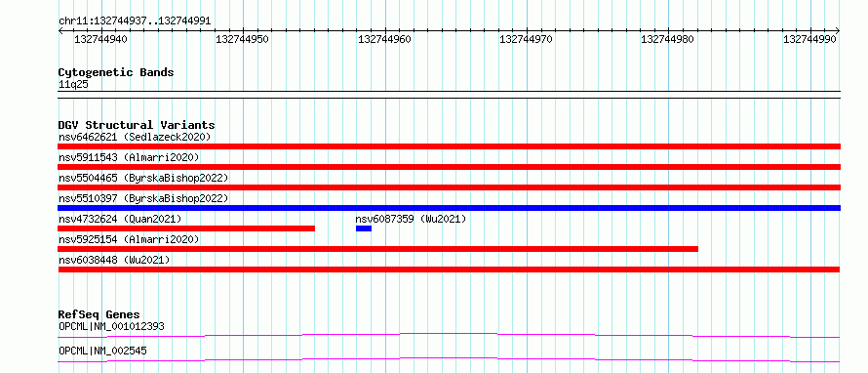The height and width of the screenshot is (373, 868).
Task: Click the small blue bar of nsv6087359
Action: [x=364, y=228]
